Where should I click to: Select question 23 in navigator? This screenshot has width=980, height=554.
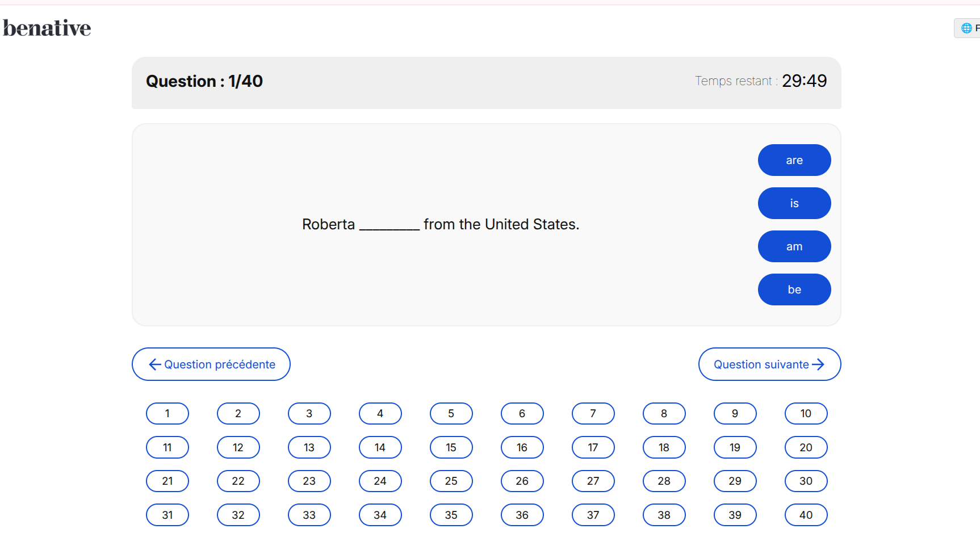point(309,481)
